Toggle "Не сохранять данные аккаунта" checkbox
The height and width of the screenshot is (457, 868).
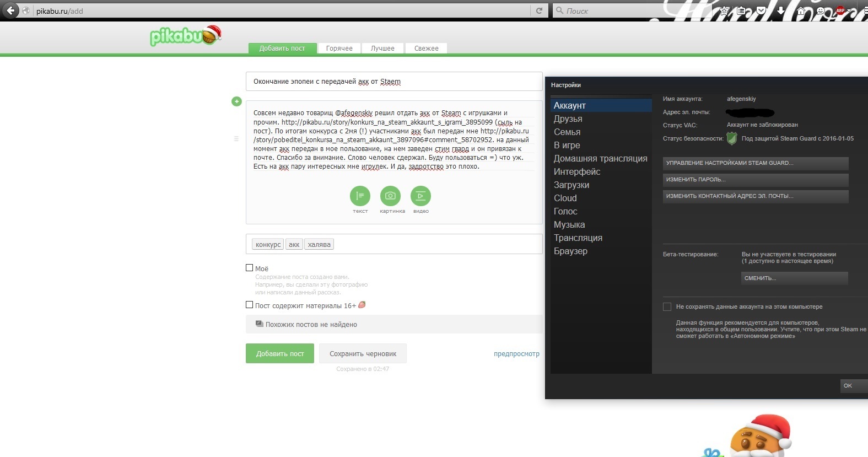(x=667, y=307)
